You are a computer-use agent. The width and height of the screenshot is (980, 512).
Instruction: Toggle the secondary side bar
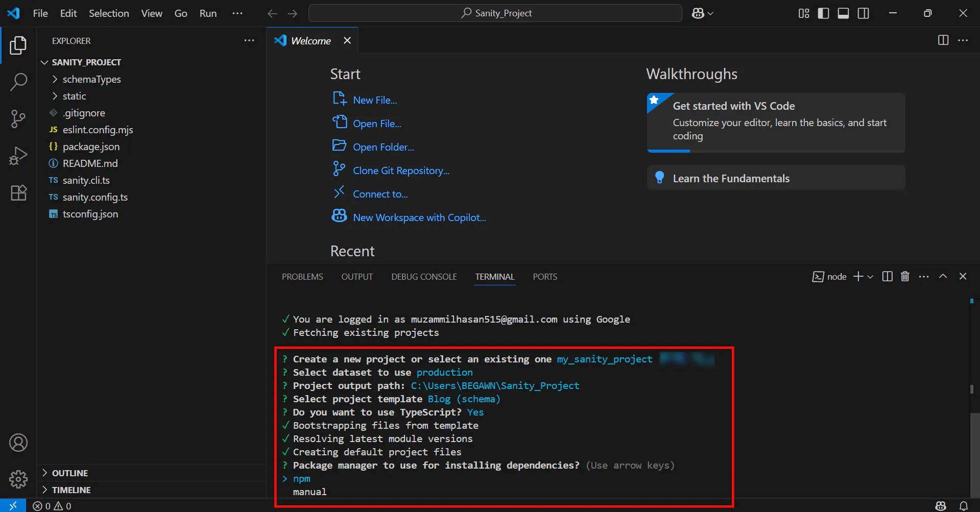pos(864,13)
